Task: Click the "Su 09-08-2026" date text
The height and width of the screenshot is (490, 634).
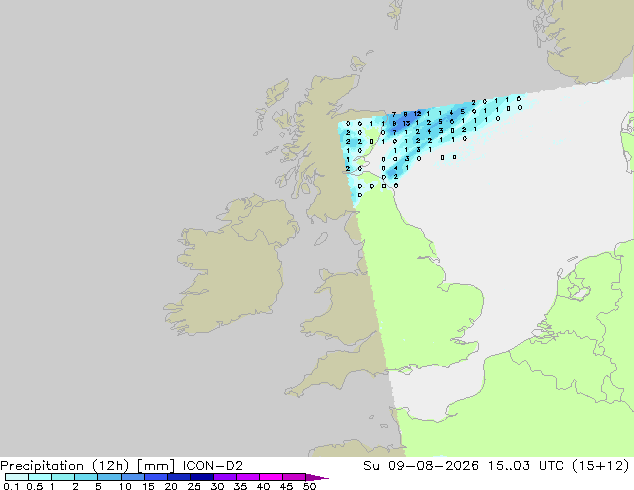Action: (421, 466)
